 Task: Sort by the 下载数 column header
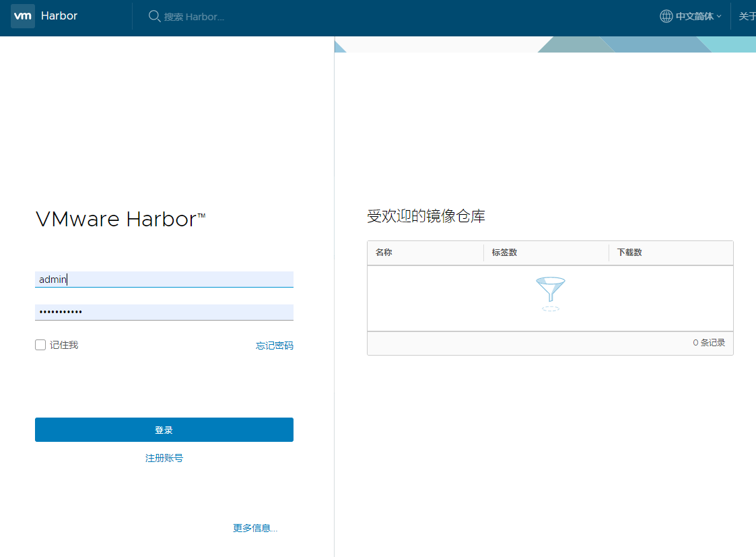tap(629, 252)
